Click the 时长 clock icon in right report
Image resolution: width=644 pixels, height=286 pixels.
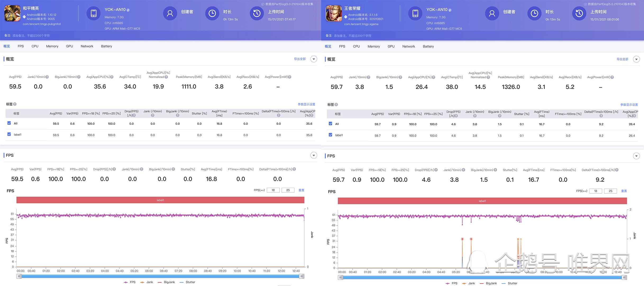point(534,14)
